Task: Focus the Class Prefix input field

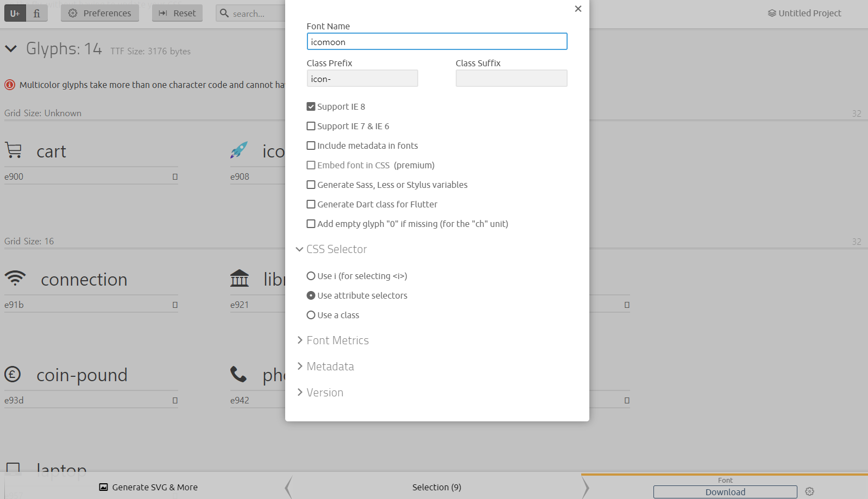Action: [x=362, y=79]
